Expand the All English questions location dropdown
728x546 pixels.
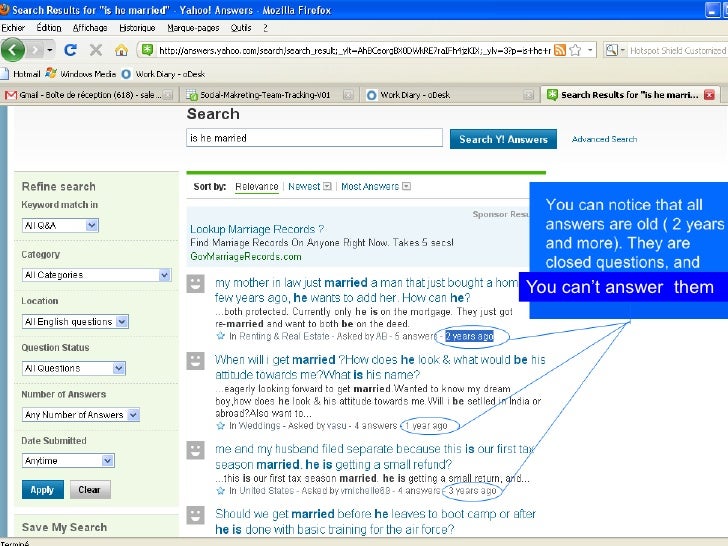[75, 321]
